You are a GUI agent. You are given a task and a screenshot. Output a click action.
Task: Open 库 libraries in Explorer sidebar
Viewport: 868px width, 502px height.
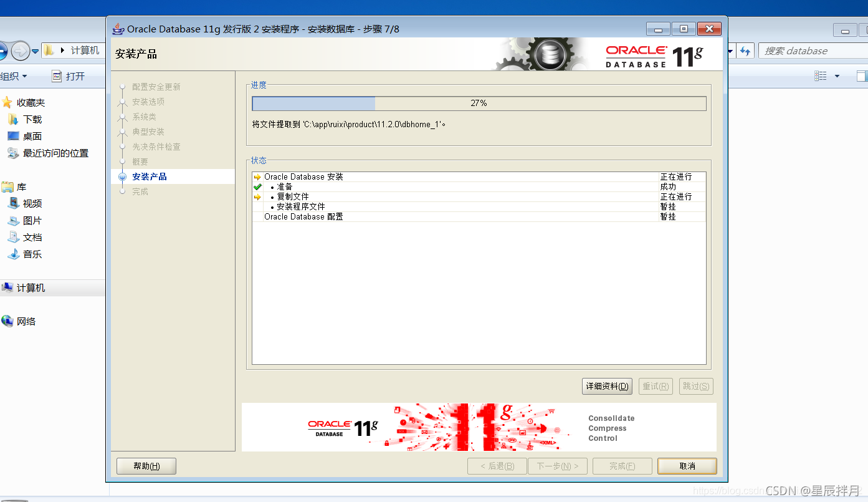tap(22, 187)
